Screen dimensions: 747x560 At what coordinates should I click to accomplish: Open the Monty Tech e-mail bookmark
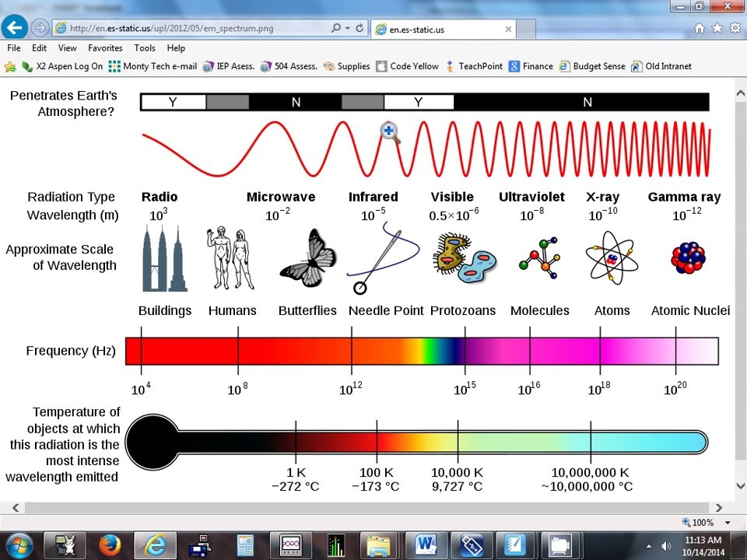153,67
